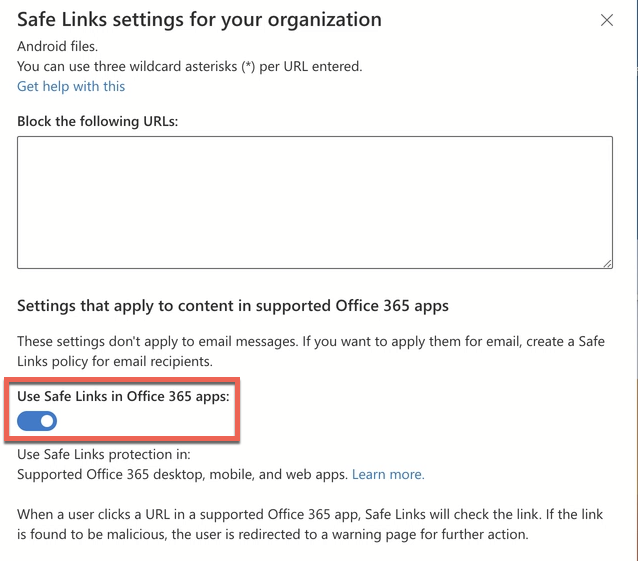Click the 'Safe Links settings for your organization' title
The width and height of the screenshot is (638, 561).
click(199, 20)
